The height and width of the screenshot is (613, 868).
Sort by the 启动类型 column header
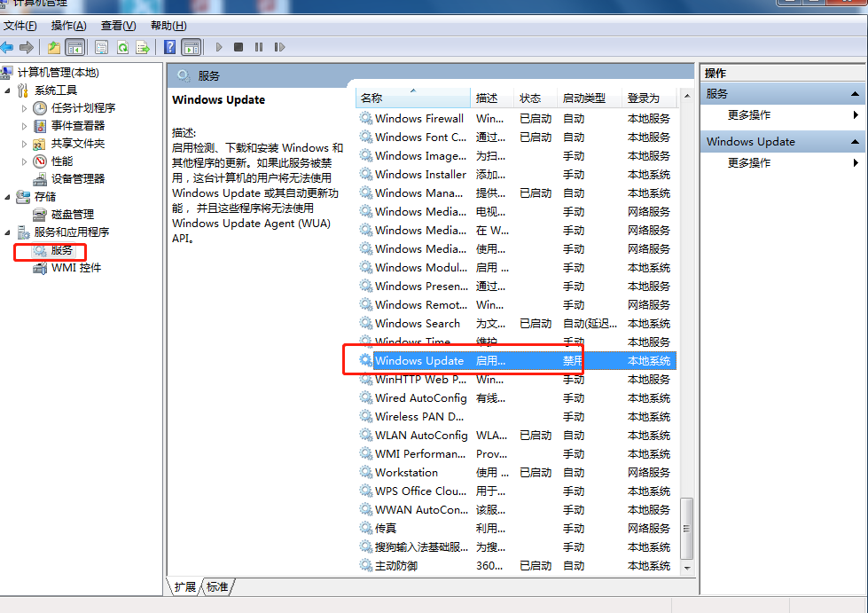click(590, 98)
